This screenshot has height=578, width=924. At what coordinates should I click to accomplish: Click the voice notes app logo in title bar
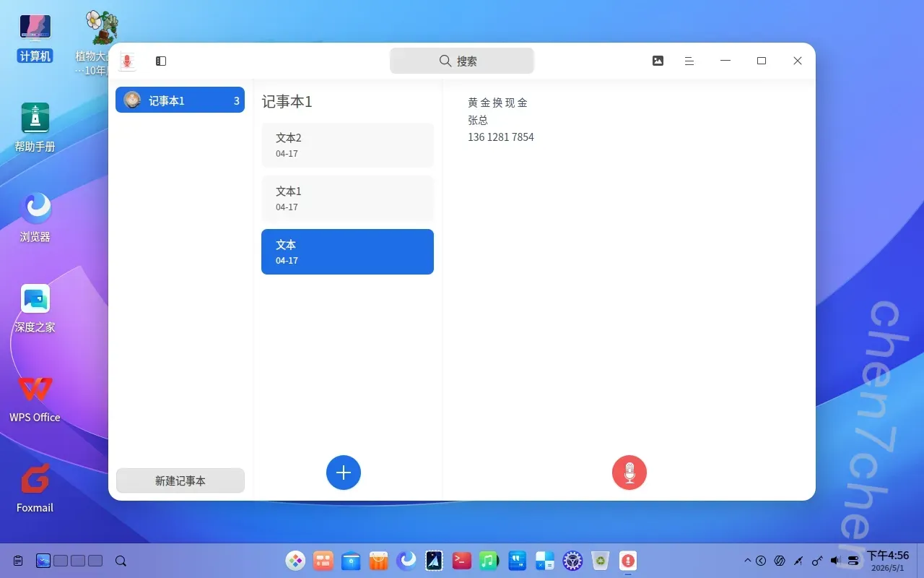[128, 61]
